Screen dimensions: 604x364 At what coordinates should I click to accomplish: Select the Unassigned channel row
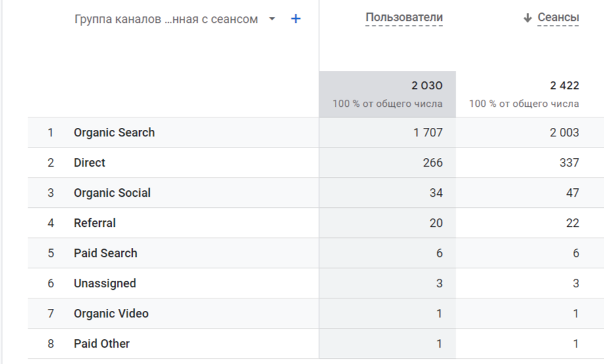point(105,283)
